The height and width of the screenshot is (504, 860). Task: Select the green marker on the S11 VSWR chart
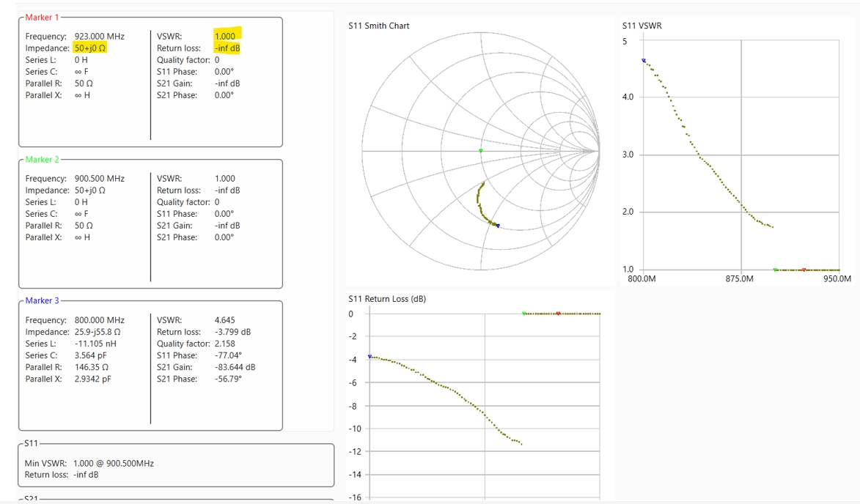pos(775,270)
